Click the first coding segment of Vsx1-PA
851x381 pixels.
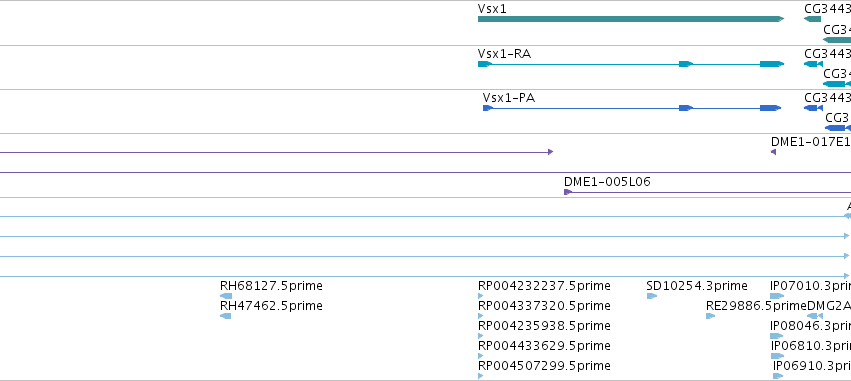[x=488, y=108]
